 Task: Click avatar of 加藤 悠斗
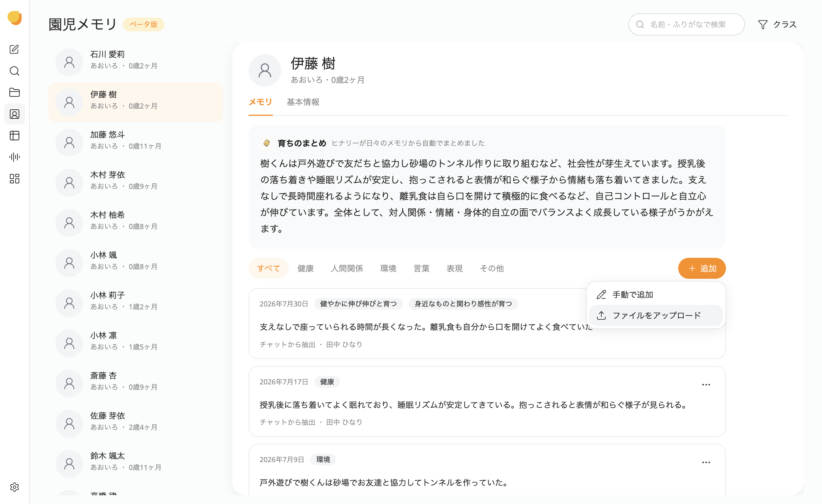tap(69, 143)
